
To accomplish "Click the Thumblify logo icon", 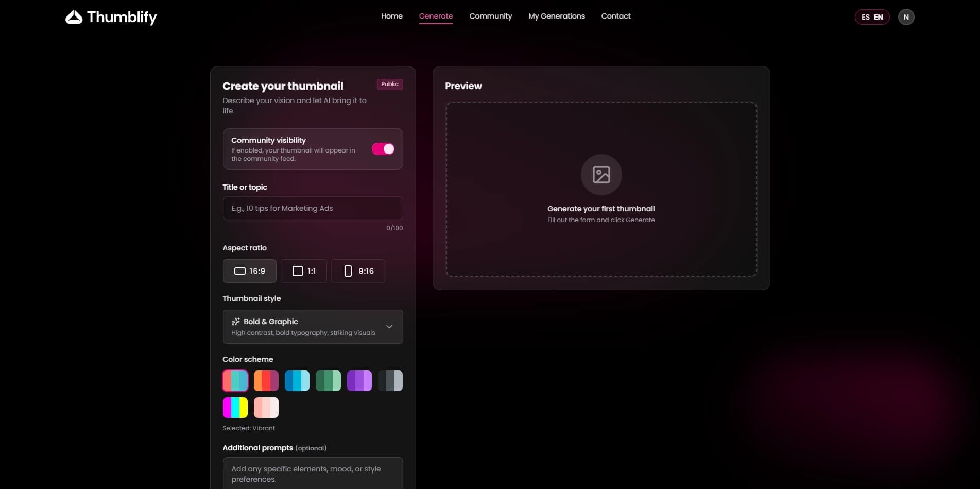I will [x=74, y=16].
